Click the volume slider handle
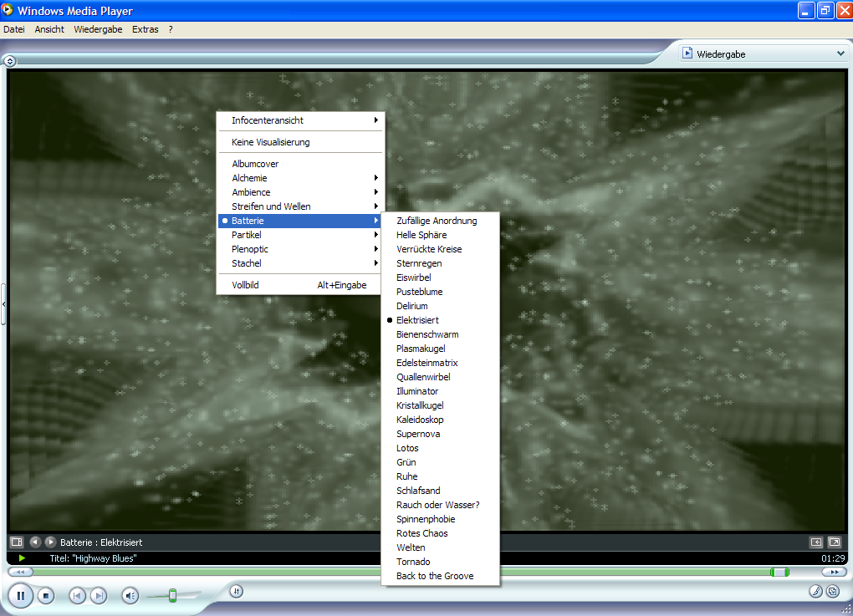853x616 pixels. tap(172, 595)
